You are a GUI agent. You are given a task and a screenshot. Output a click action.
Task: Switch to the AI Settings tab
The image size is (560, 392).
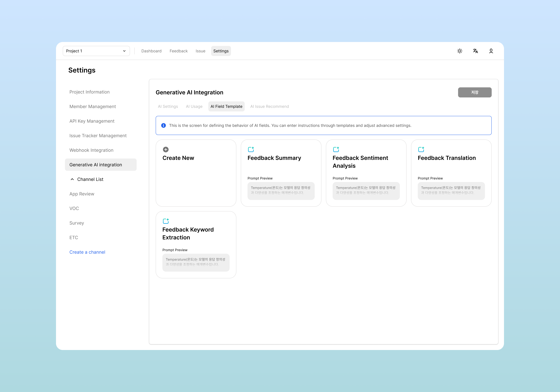tap(168, 106)
